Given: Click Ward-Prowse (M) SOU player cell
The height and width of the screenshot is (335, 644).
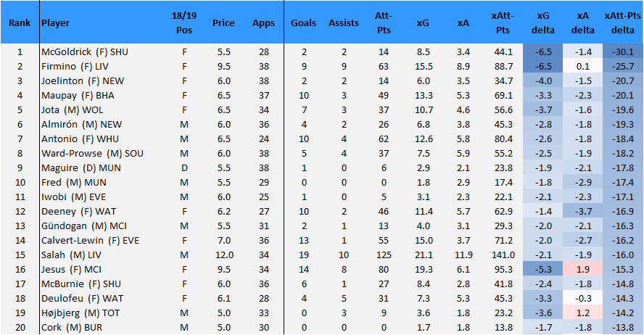Looking at the screenshot, I should click(x=92, y=154).
